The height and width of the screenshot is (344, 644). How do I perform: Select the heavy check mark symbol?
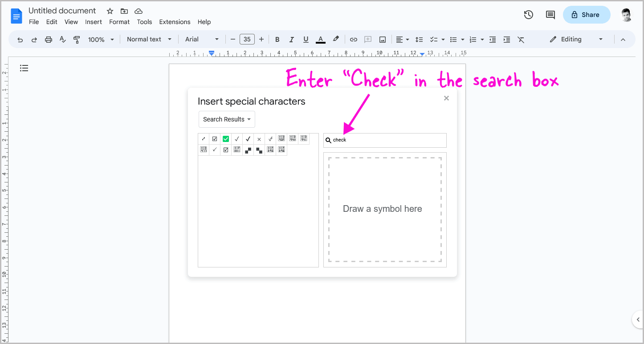tap(248, 138)
